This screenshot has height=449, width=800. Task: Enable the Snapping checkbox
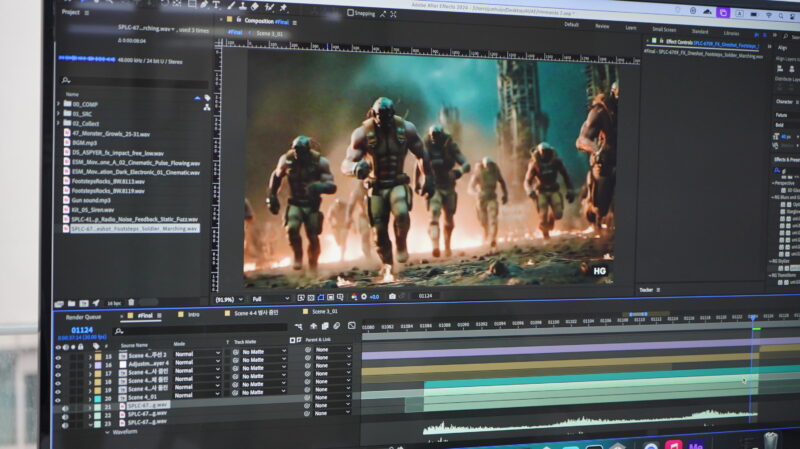point(349,13)
